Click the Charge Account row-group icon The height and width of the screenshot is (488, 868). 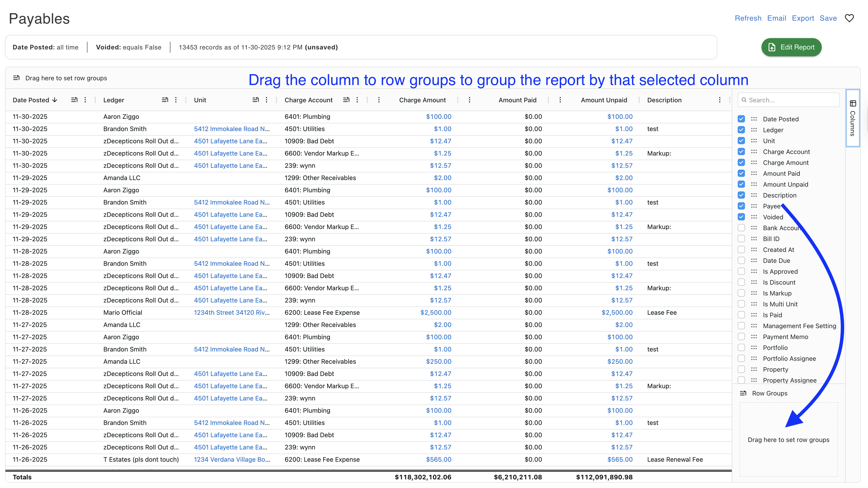coord(346,100)
